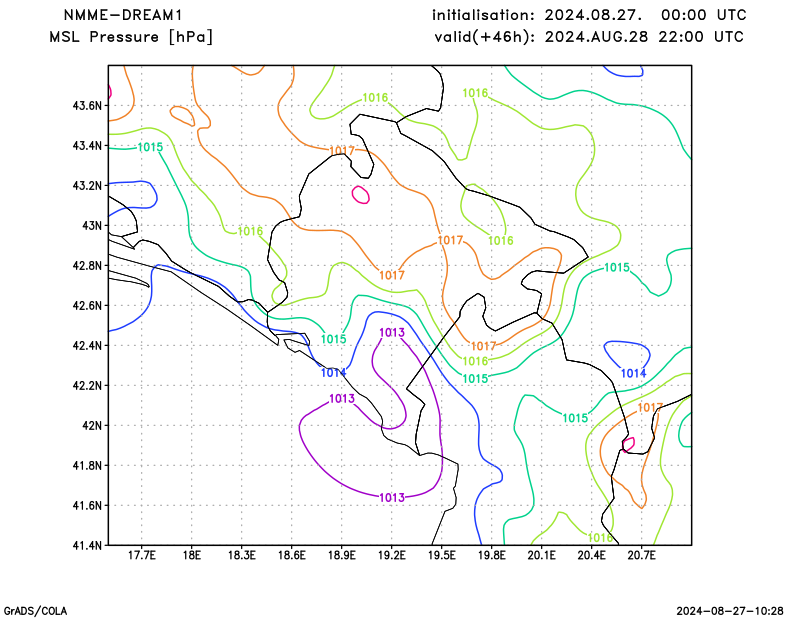Click the 42N latitude label
Screen dimensions: 800x618
click(92, 426)
